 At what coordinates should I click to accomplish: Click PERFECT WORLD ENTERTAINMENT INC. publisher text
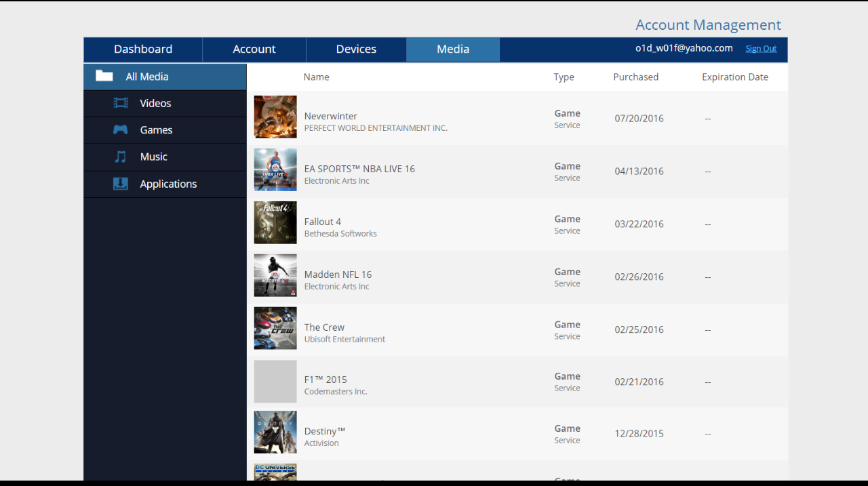click(376, 128)
